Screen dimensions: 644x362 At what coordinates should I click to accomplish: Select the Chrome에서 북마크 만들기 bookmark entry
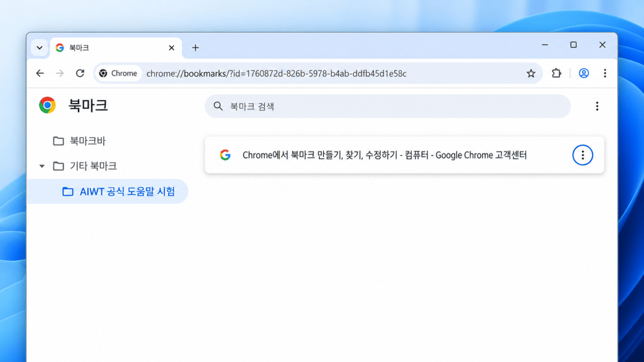coord(404,155)
